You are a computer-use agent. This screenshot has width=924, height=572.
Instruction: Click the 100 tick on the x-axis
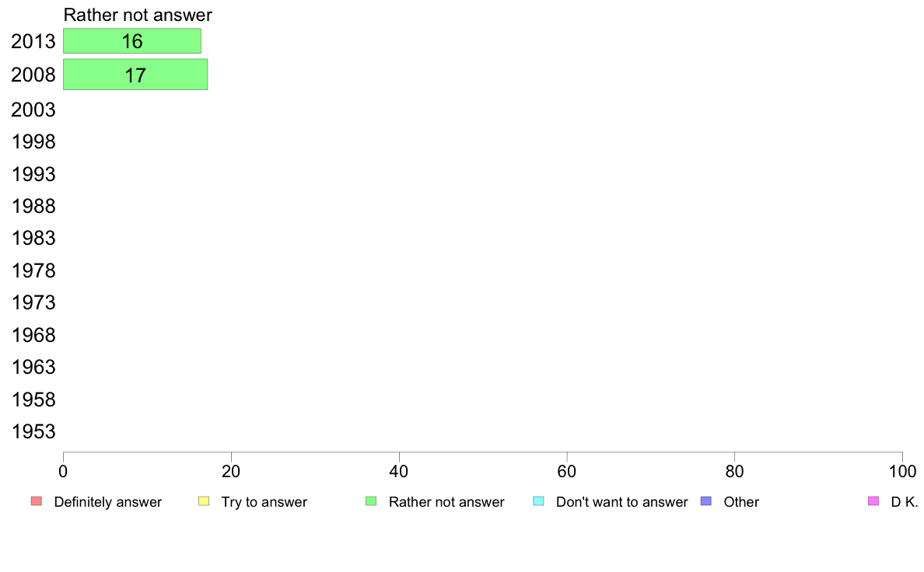901,471
